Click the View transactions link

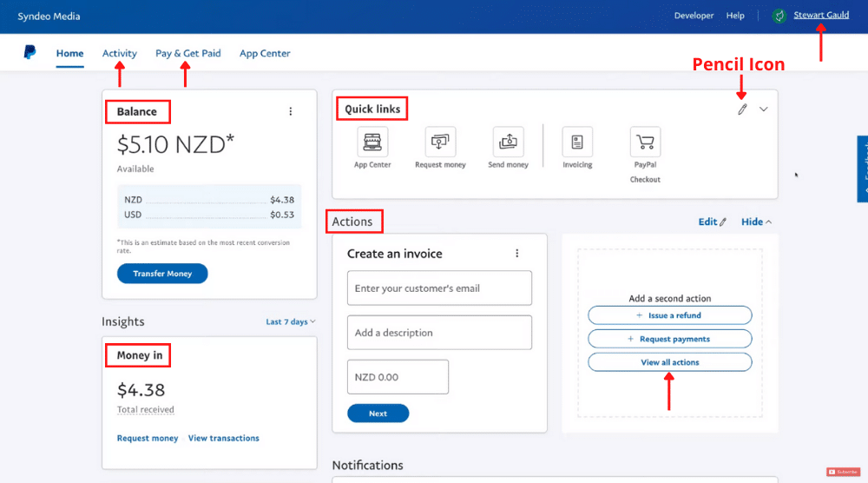point(224,438)
